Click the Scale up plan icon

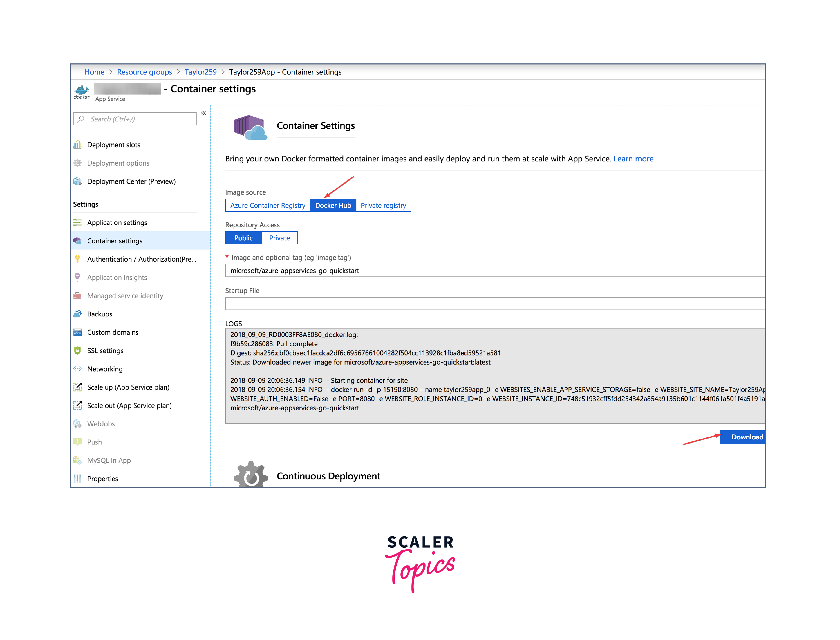point(77,387)
